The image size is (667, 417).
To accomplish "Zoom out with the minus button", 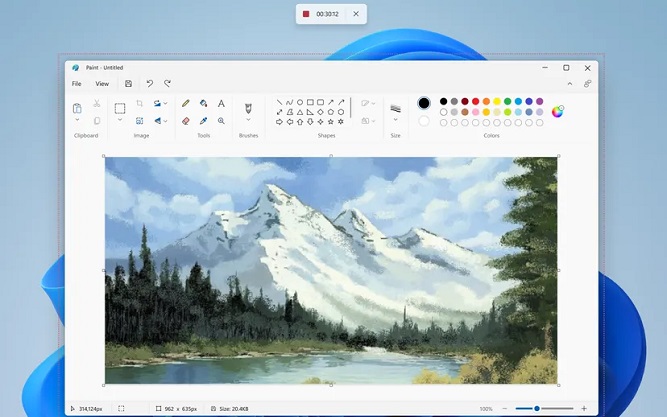I will (505, 408).
